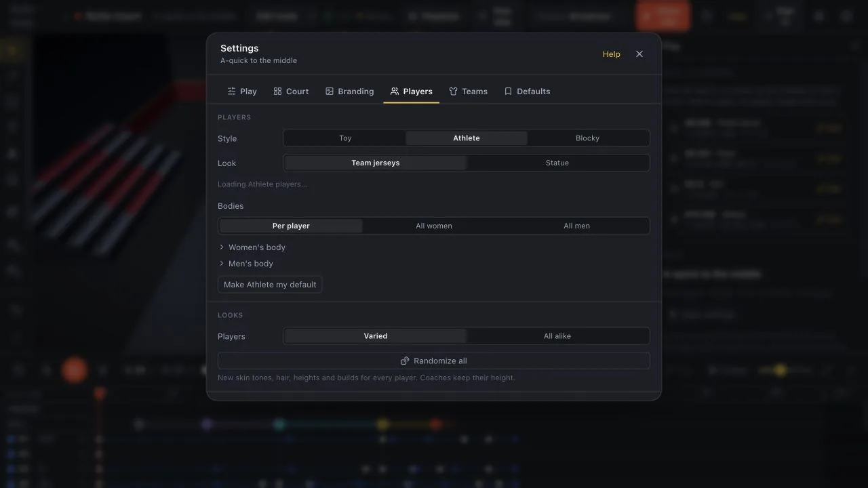Click the sliders icon on the Play tab

pos(231,91)
